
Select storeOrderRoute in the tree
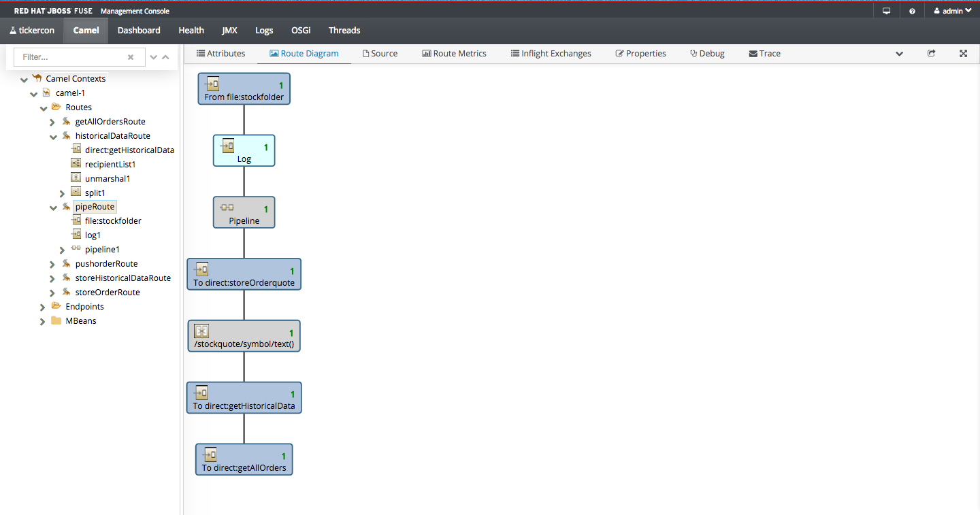[x=108, y=293]
